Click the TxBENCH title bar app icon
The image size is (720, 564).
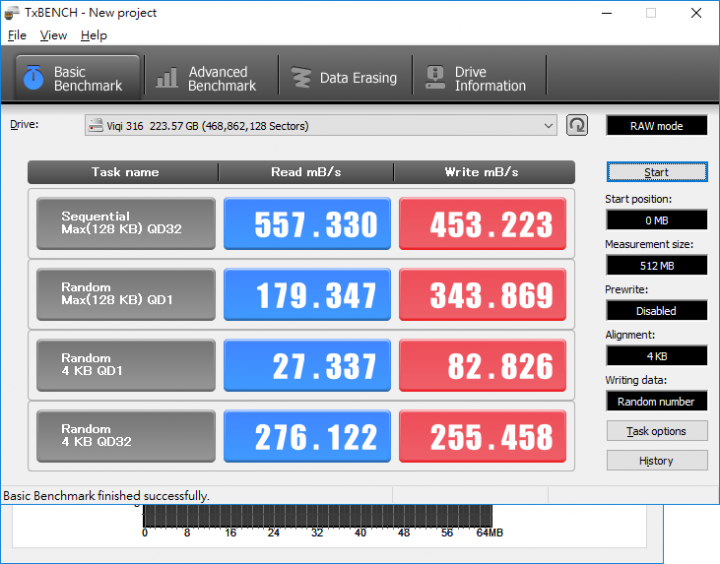point(12,13)
